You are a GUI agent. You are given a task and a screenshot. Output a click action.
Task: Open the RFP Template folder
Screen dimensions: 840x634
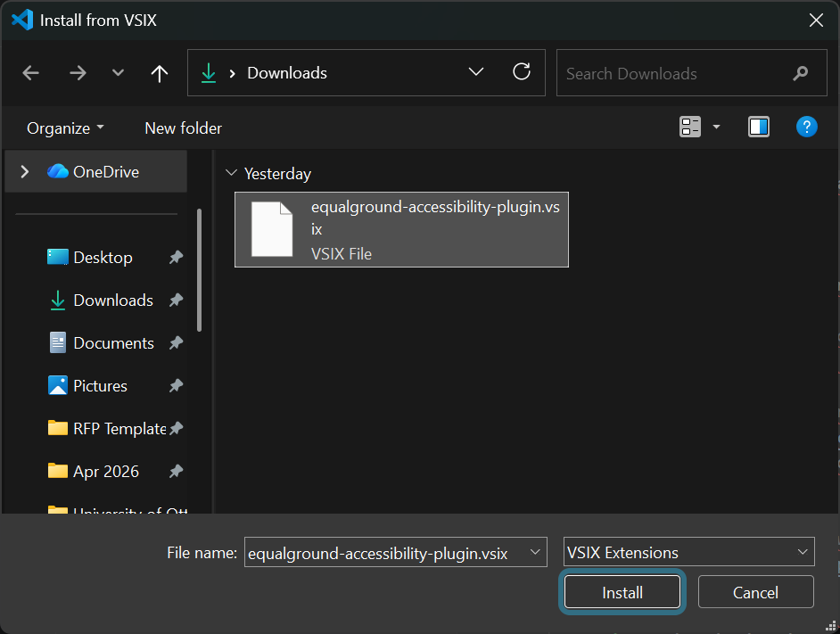tap(119, 429)
